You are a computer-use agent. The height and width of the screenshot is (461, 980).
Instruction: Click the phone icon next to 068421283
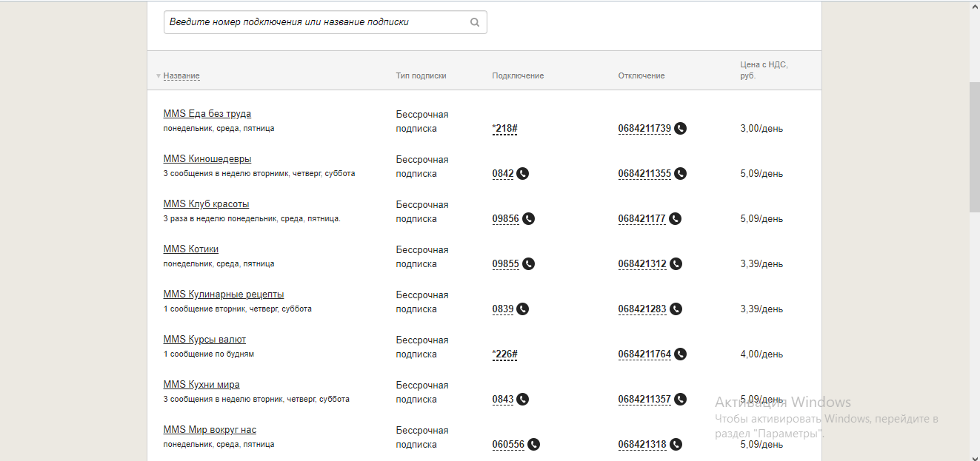click(x=676, y=309)
